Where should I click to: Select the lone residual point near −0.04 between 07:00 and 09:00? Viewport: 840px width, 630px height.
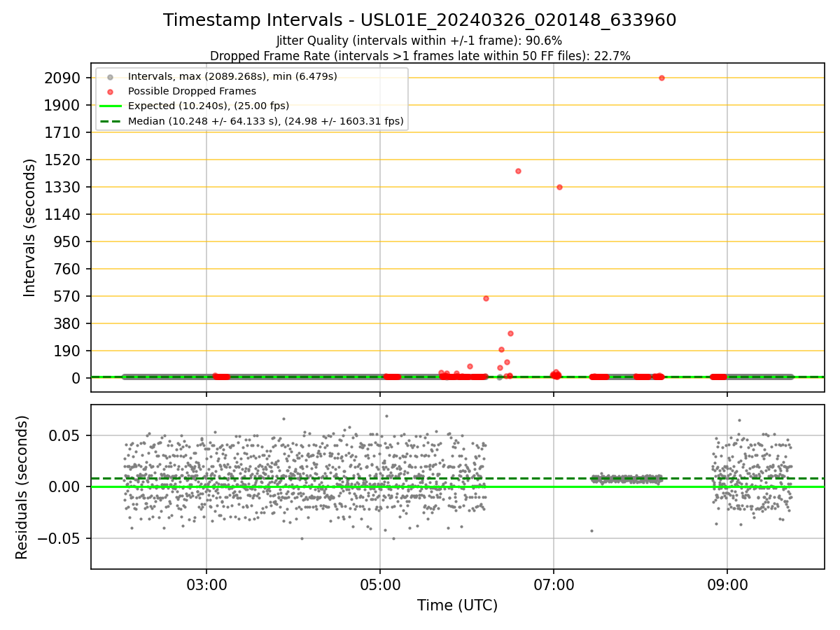point(591,531)
